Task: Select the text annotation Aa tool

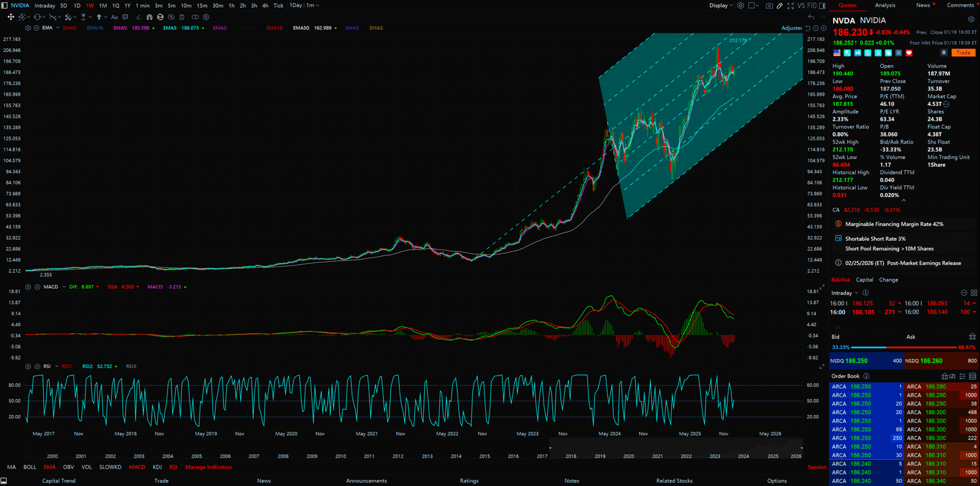Action: coord(114,17)
